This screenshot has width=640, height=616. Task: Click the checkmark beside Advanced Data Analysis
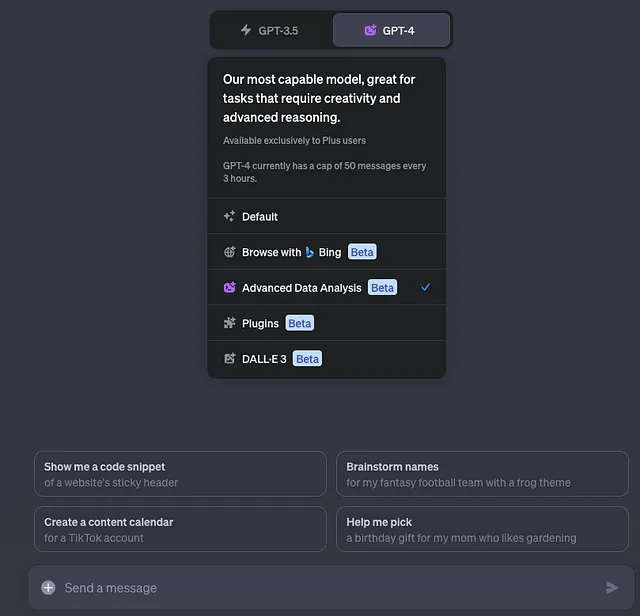pos(425,287)
